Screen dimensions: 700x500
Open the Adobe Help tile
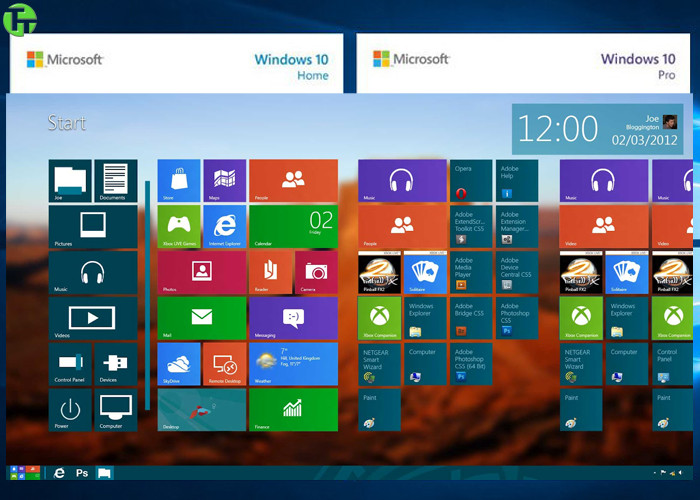[517, 181]
